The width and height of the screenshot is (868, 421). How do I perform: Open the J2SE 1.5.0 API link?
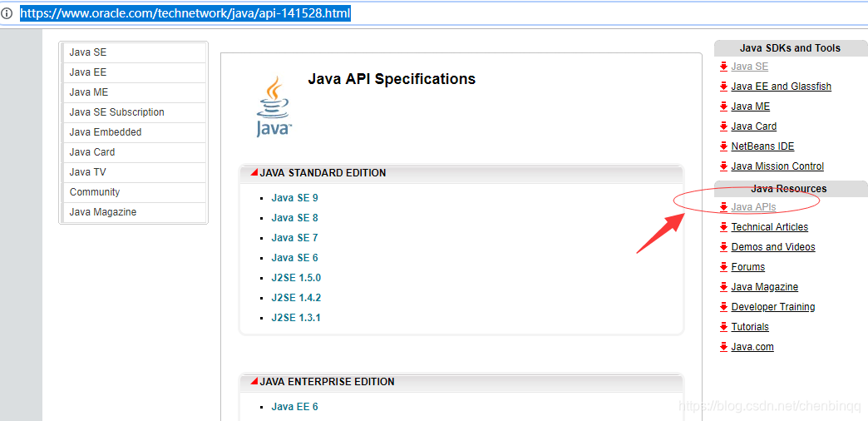tap(296, 278)
